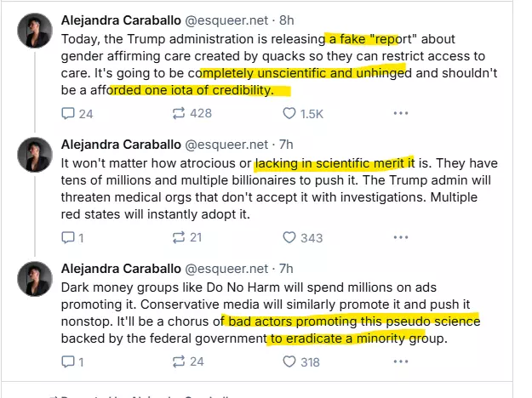
Task: Open the 8h timestamp of first post
Action: tap(286, 20)
